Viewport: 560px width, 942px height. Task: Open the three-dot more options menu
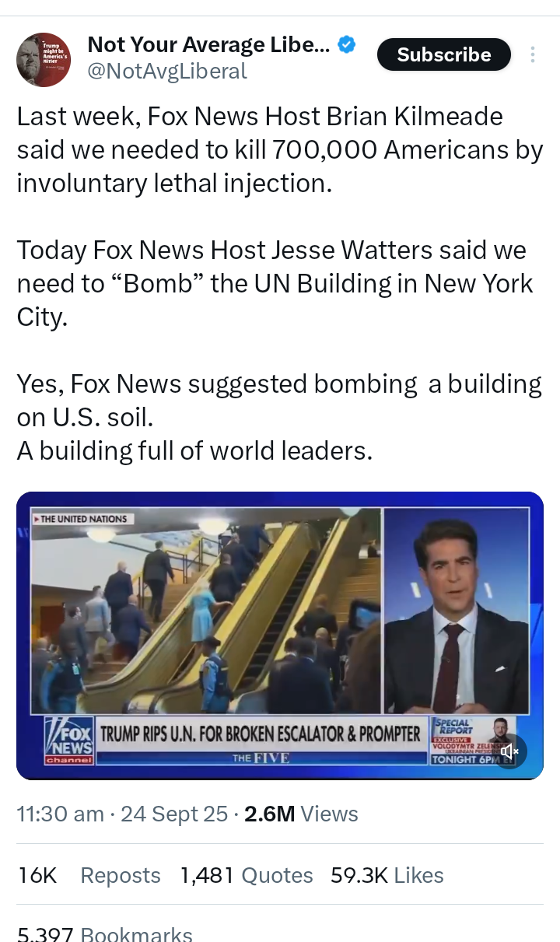533,54
